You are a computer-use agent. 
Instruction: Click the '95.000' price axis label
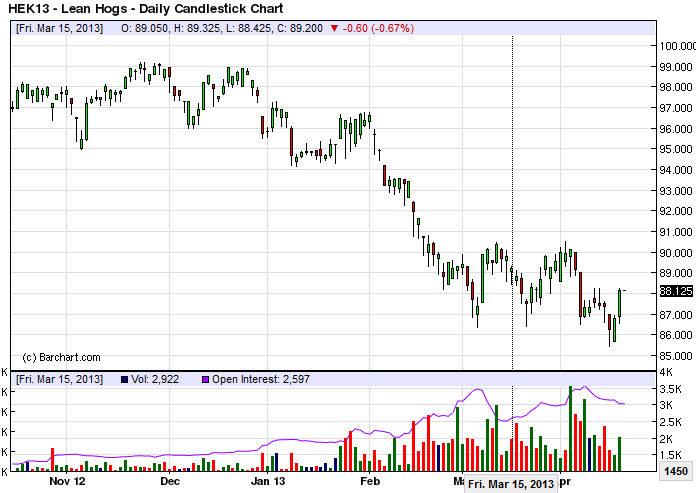pos(676,149)
